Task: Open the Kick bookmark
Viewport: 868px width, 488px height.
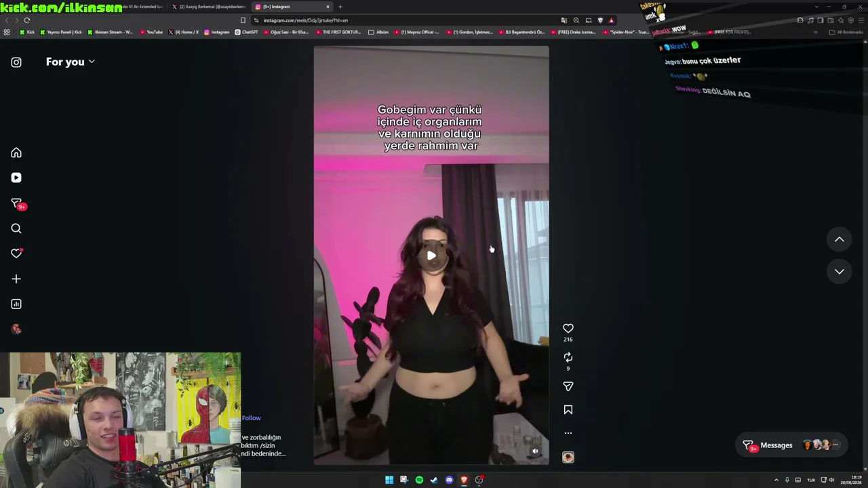Action: tap(27, 32)
